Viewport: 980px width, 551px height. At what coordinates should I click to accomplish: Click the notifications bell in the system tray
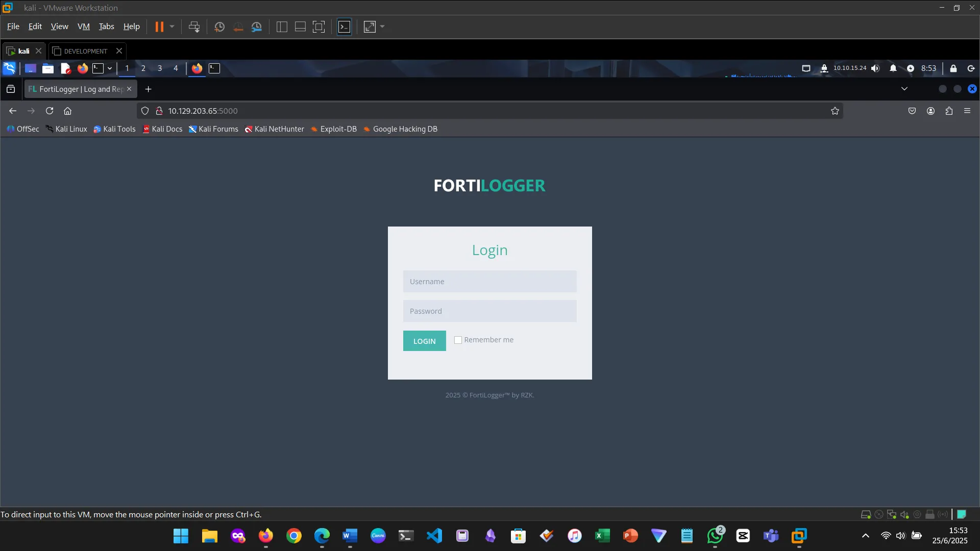tap(893, 68)
